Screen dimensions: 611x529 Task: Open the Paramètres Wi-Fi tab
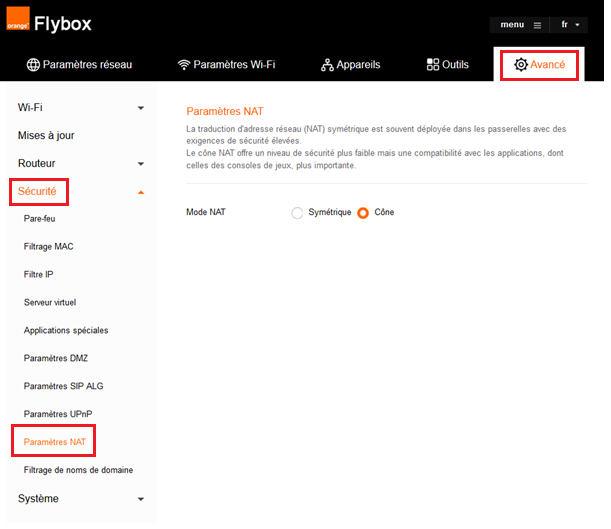click(226, 65)
